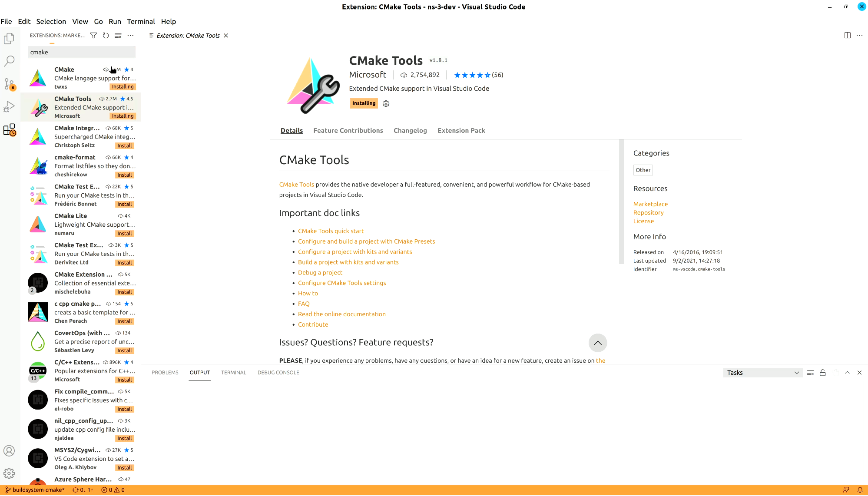Click the refresh extensions icon
The image size is (868, 496).
pos(106,35)
